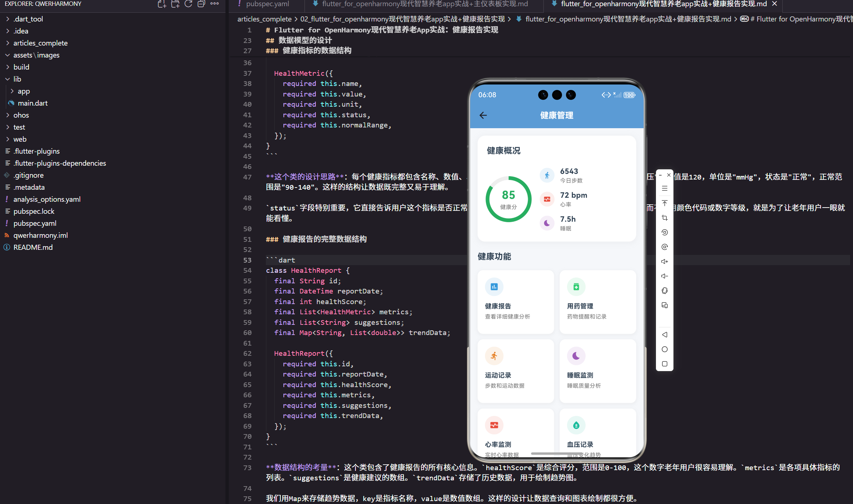Create a new folder in the Explorer
The height and width of the screenshot is (504, 853).
(175, 4)
